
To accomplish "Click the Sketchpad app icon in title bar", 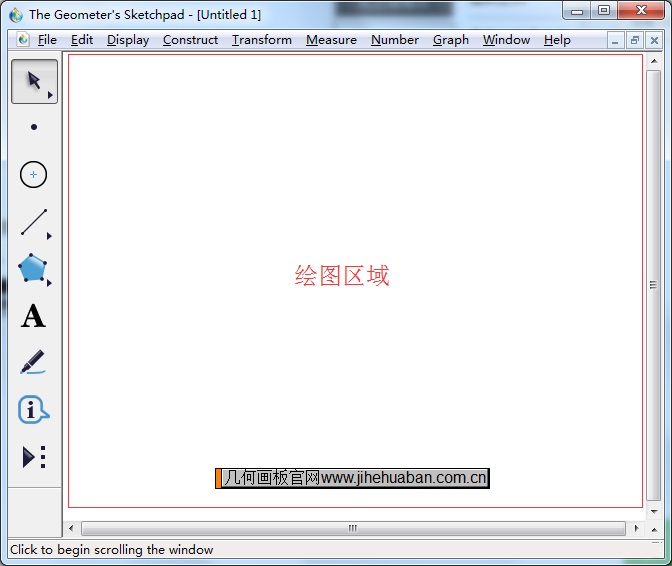I will (16, 15).
